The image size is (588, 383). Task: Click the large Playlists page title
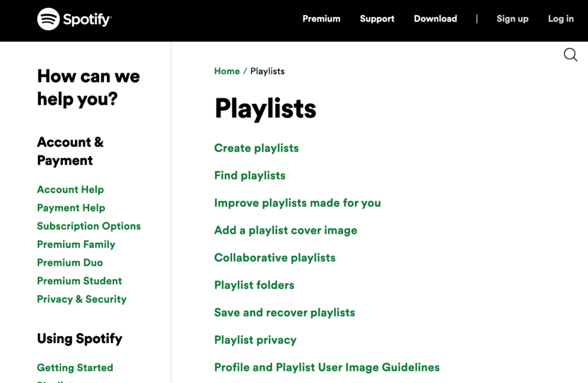coord(265,109)
